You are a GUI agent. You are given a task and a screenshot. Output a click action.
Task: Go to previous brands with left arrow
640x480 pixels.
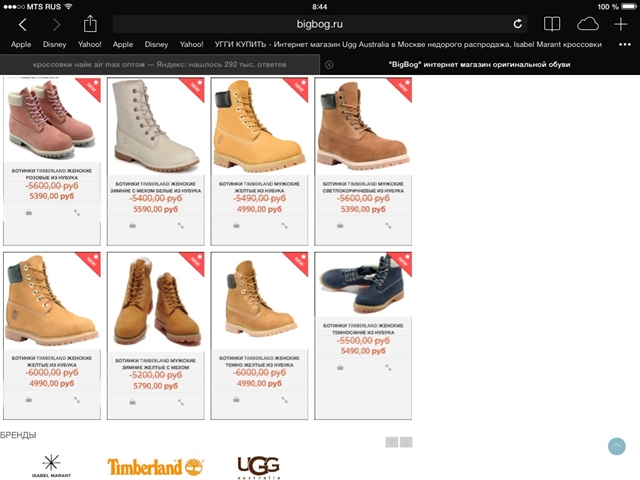tap(392, 442)
